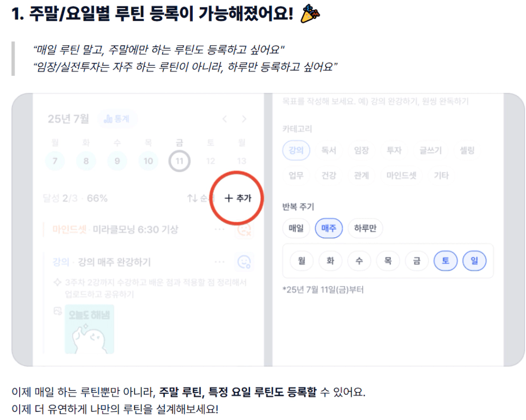Click the smiley check icon on 강의 routine

pyautogui.click(x=244, y=262)
